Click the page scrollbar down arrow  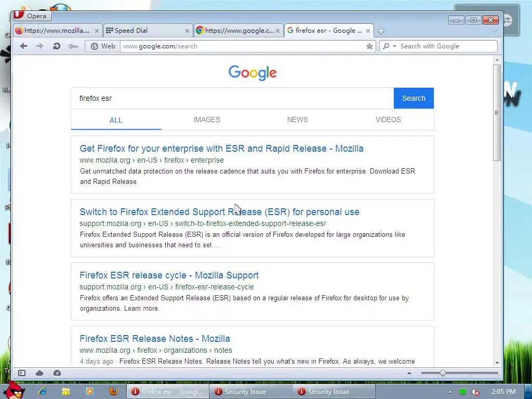tap(497, 363)
